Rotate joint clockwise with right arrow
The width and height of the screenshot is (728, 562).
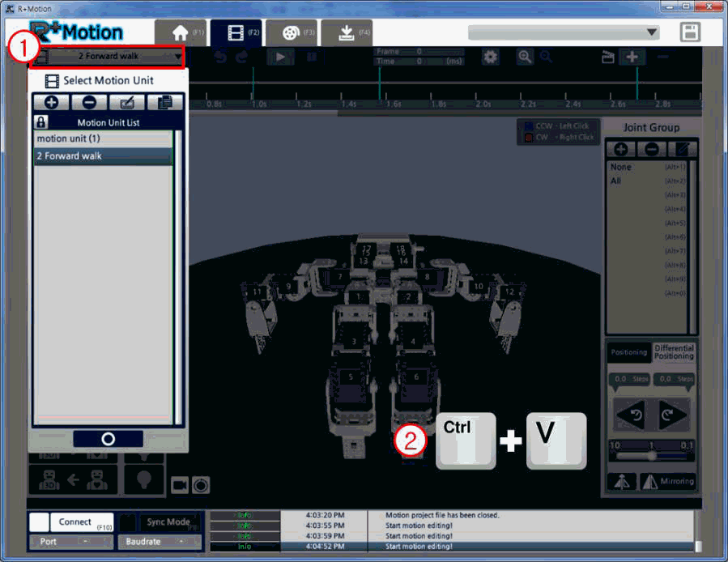click(672, 414)
